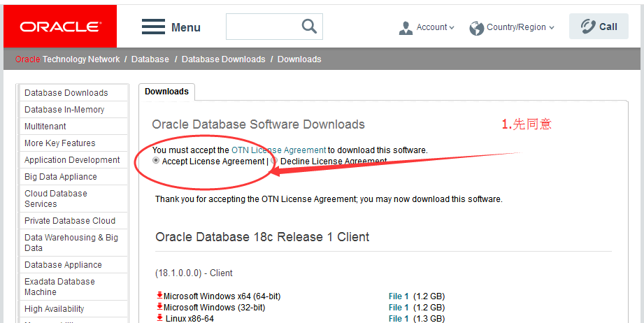644x323 pixels.
Task: Open the hamburger Menu icon
Action: click(x=153, y=27)
